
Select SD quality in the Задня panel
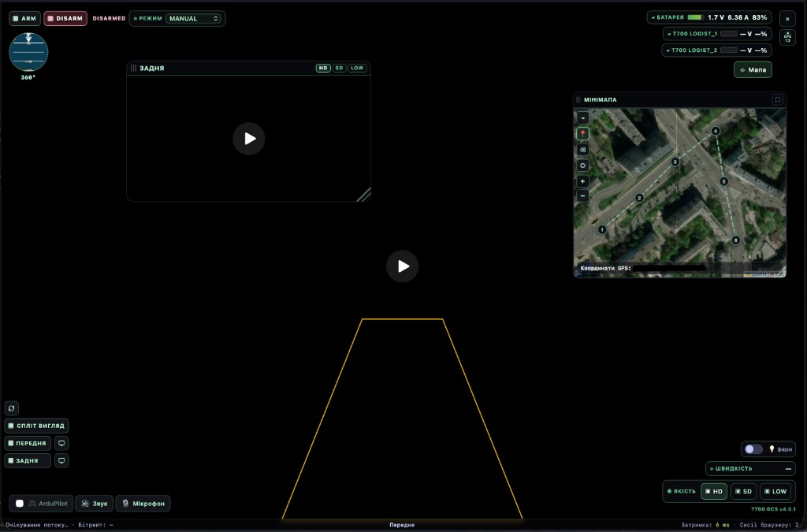(x=339, y=68)
